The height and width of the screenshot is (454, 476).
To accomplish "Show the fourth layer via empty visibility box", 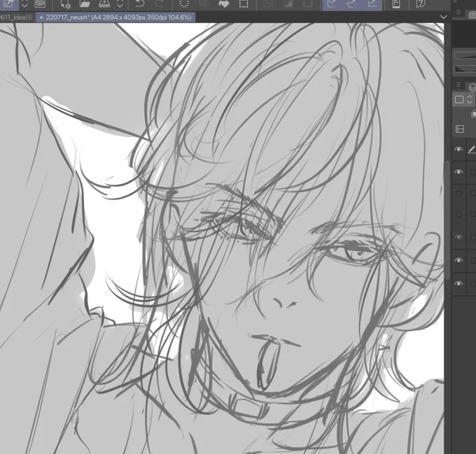I will [x=459, y=215].
